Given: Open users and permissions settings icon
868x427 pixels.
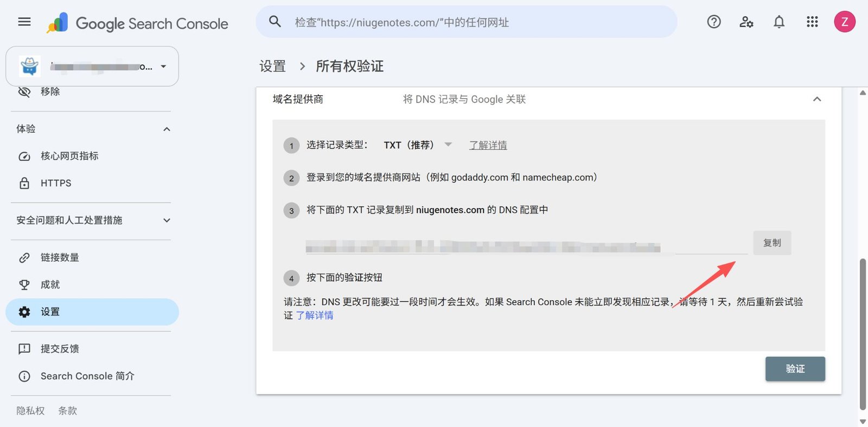Looking at the screenshot, I should [746, 22].
